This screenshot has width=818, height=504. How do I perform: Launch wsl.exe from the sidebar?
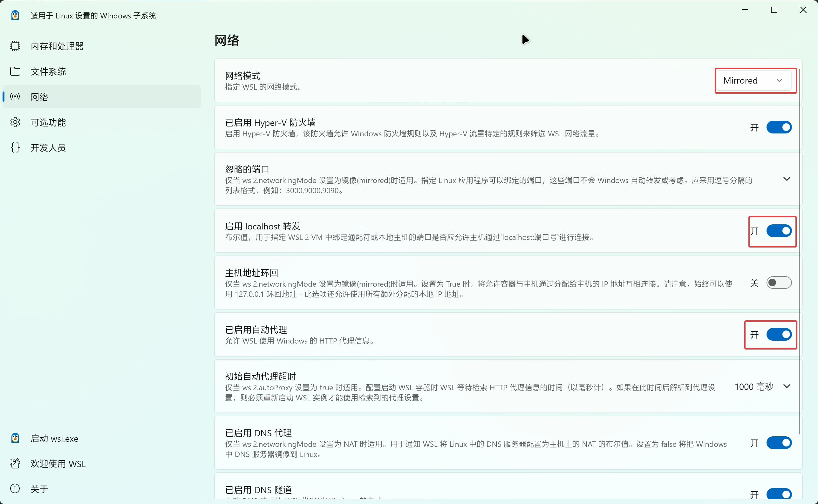102,438
